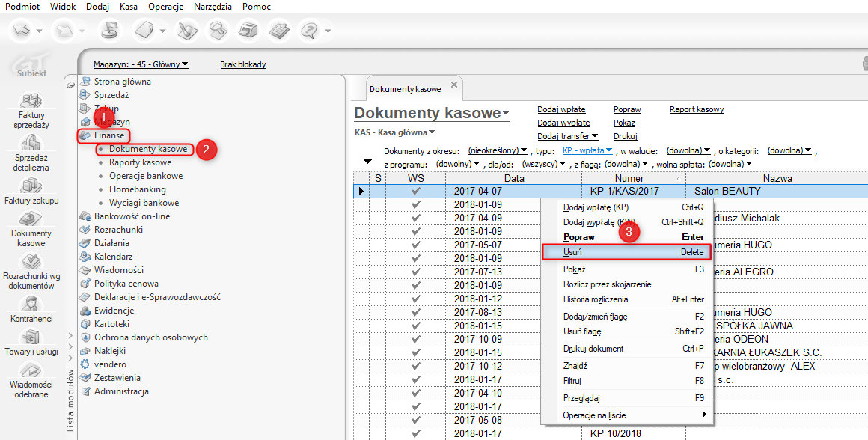
Task: Open Wiadomości odebrane sidebar icon
Action: [31, 371]
